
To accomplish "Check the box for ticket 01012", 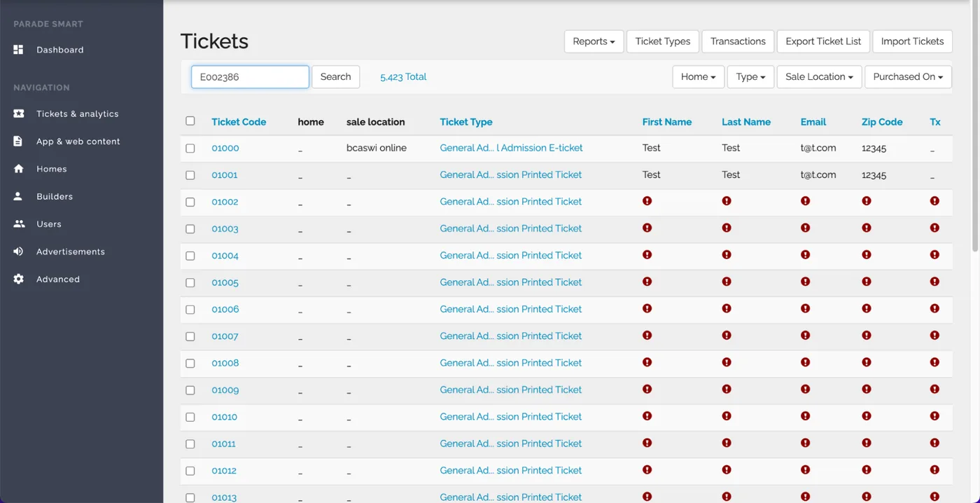I will tap(190, 471).
